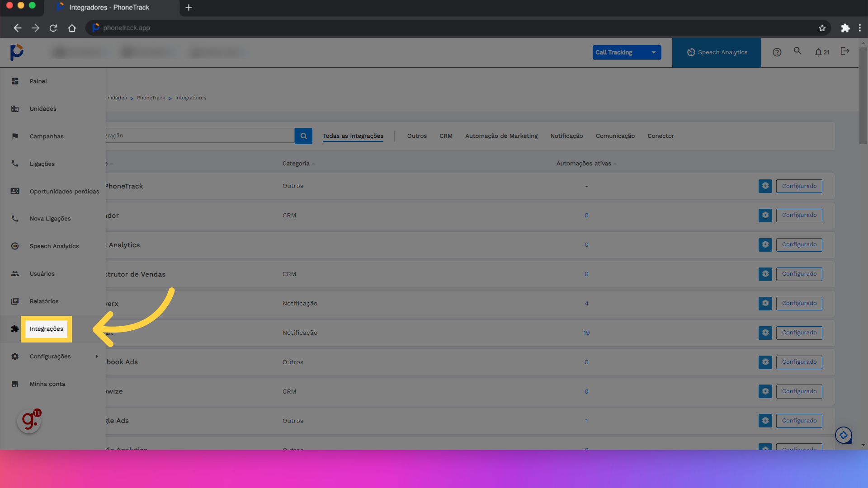Click Configurado in row with 19 automations

[799, 333]
